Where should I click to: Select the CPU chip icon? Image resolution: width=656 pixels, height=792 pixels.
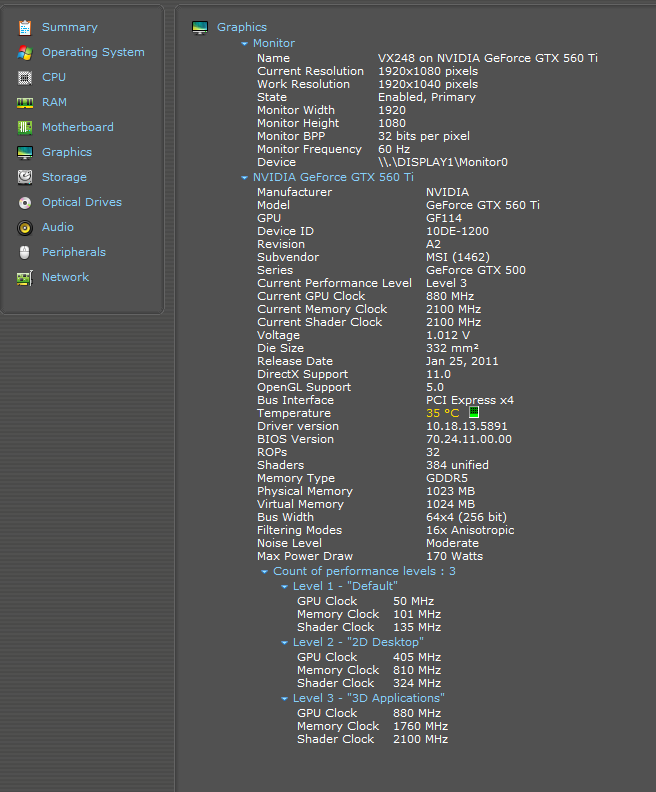(24, 77)
